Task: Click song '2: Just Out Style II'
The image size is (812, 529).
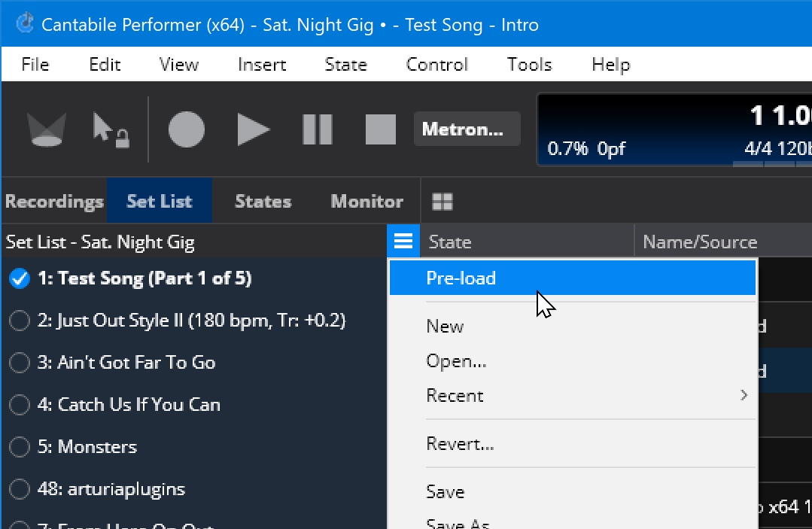Action: pos(191,321)
